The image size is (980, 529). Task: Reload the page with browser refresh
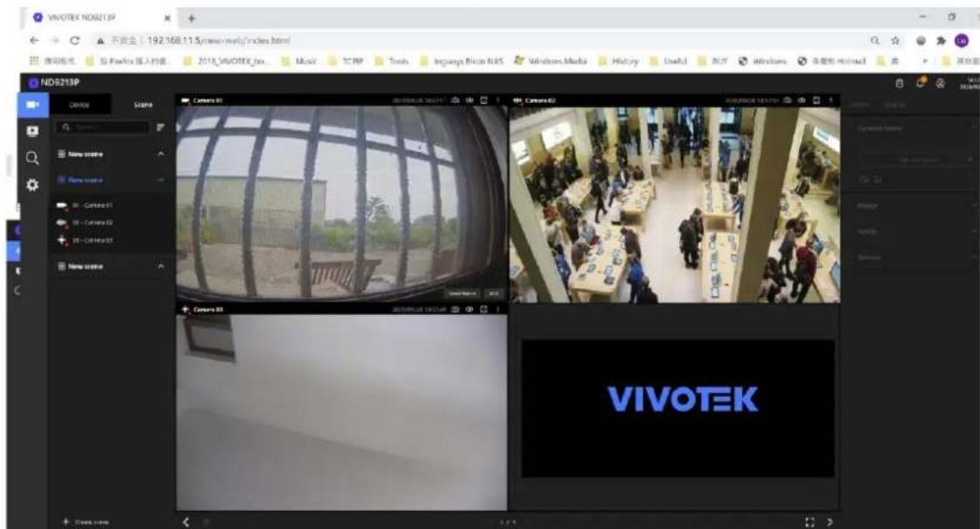tap(75, 40)
